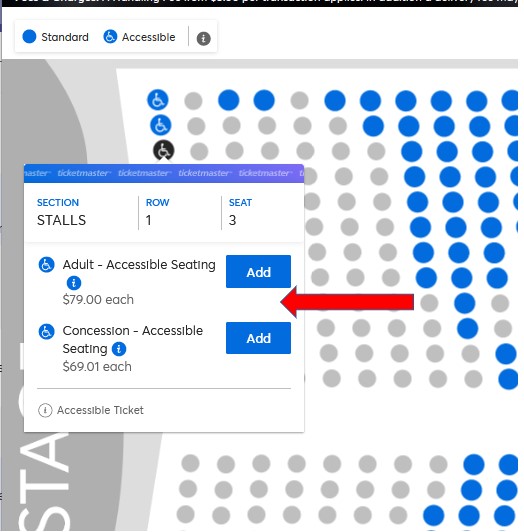Add Adult Accessible Seating ticket at $79.00
This screenshot has height=532, width=524.
[258, 271]
